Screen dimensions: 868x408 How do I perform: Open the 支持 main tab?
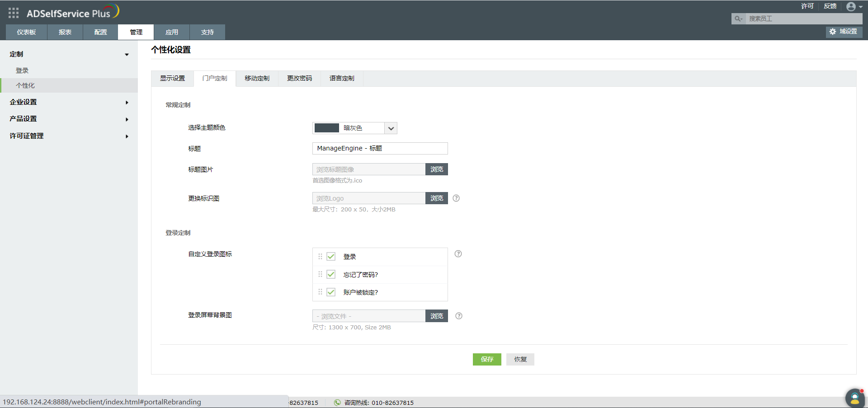point(208,32)
